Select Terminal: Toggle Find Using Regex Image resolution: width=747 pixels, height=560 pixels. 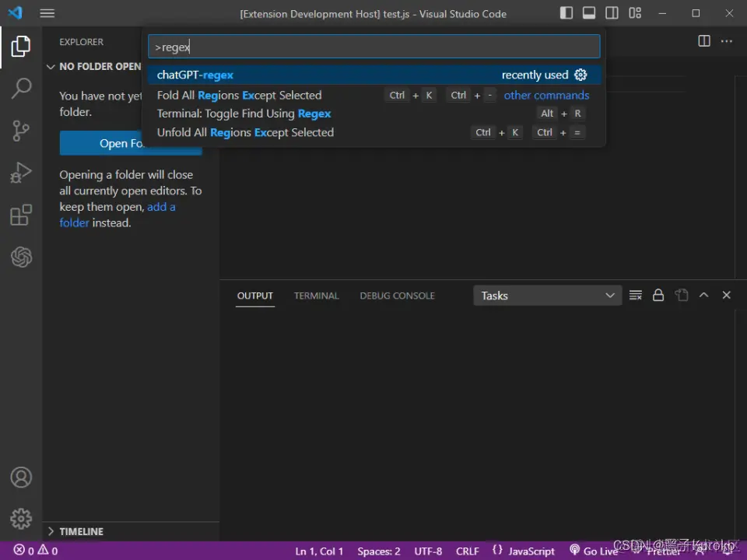point(374,114)
